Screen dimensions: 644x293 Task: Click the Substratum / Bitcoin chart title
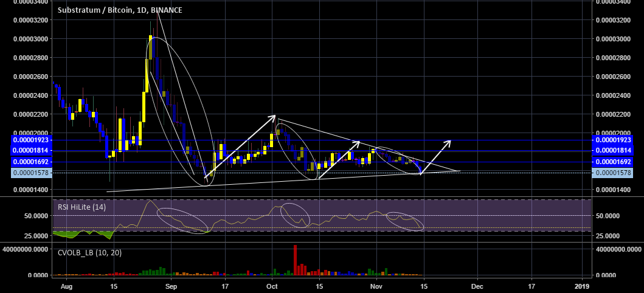click(119, 10)
